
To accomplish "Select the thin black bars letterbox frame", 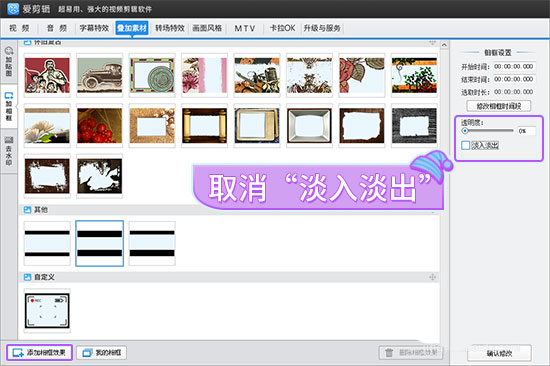I will pos(47,243).
